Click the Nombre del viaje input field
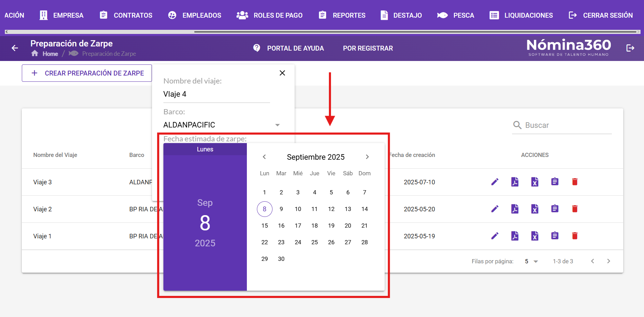 (x=216, y=94)
